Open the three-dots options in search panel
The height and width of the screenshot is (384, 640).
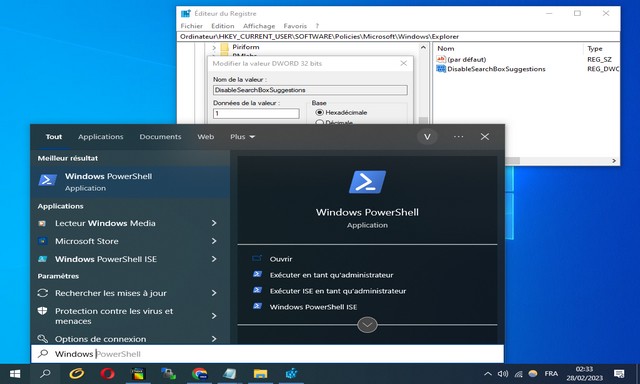(458, 137)
